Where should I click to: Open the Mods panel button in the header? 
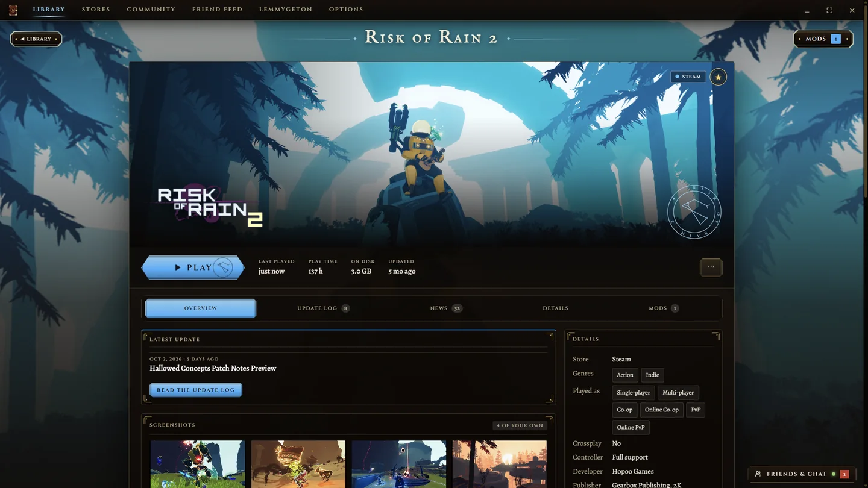coord(823,39)
